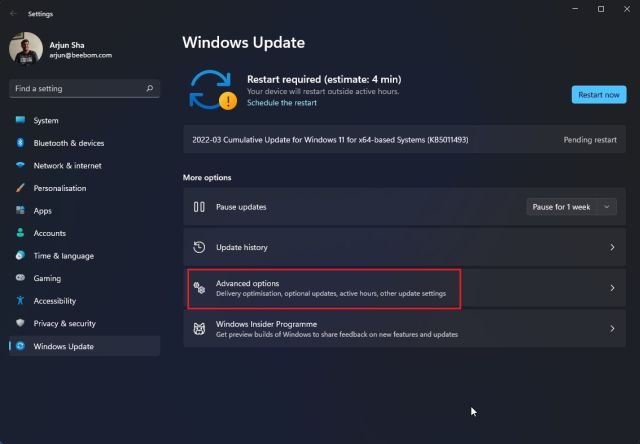The height and width of the screenshot is (444, 640).
Task: Click the back arrow in title bar
Action: click(x=13, y=13)
